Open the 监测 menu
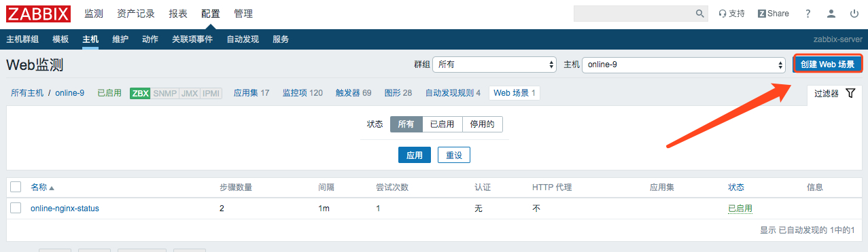The width and height of the screenshot is (868, 252). 94,14
